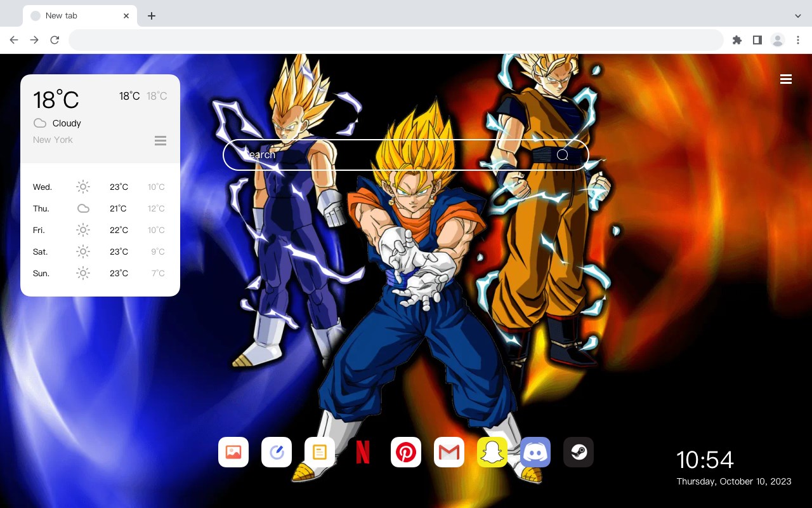This screenshot has height=508, width=812.
Task: Open the Gmail shortcut
Action: (449, 452)
